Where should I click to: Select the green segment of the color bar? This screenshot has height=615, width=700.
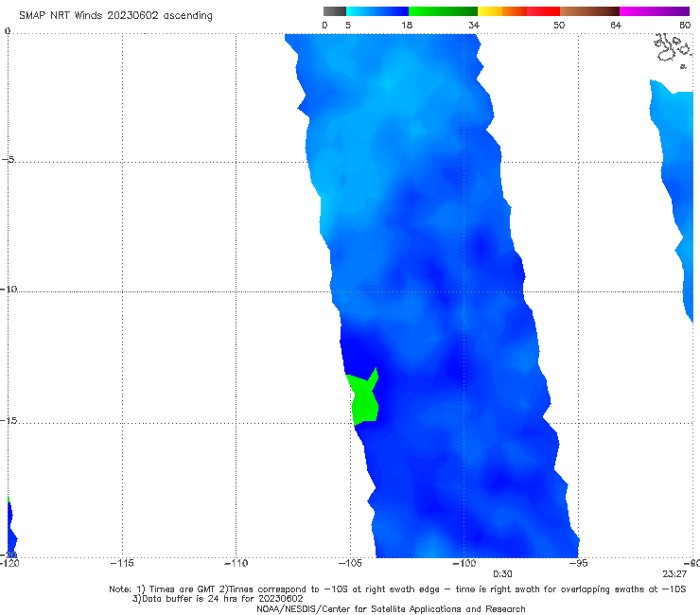(x=443, y=11)
